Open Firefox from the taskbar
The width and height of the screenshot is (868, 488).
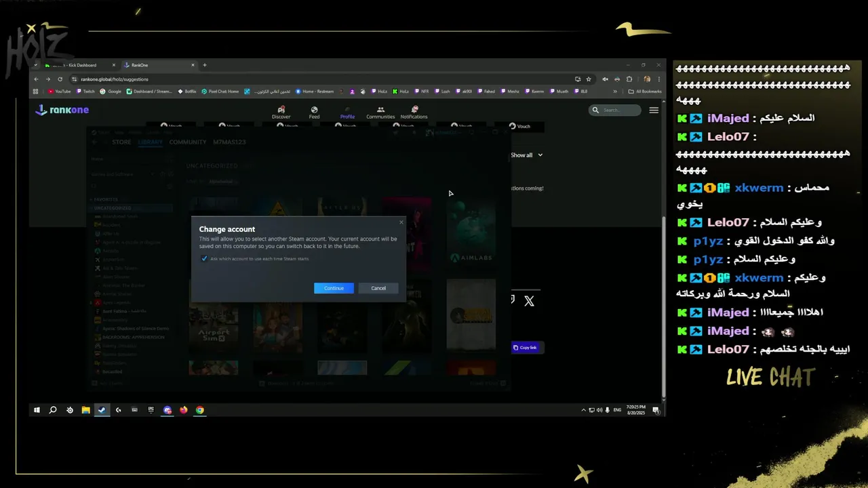[x=184, y=410]
